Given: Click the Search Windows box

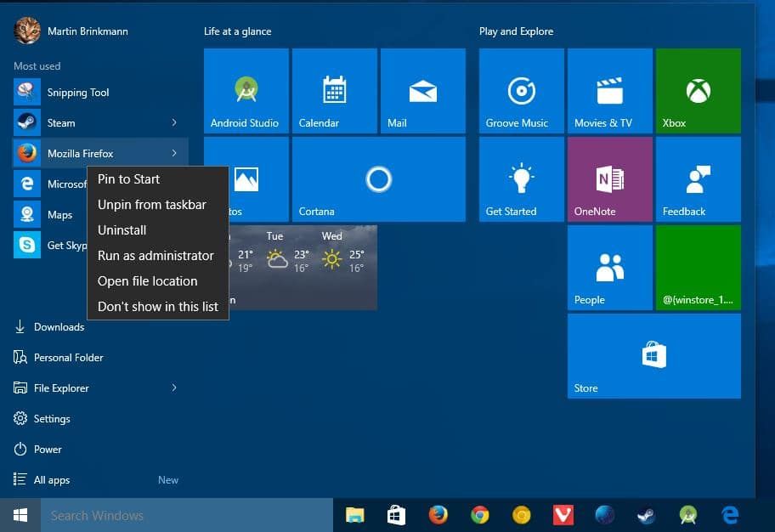Looking at the screenshot, I should (x=187, y=515).
